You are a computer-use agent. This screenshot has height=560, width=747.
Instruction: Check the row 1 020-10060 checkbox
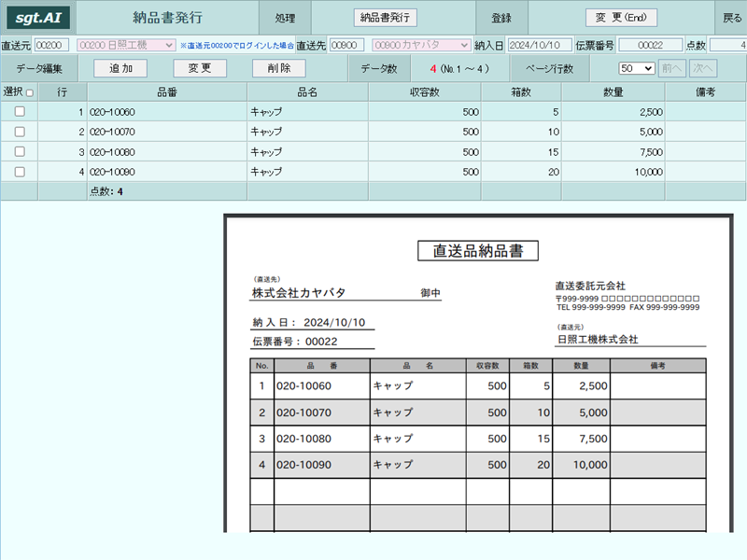click(20, 111)
